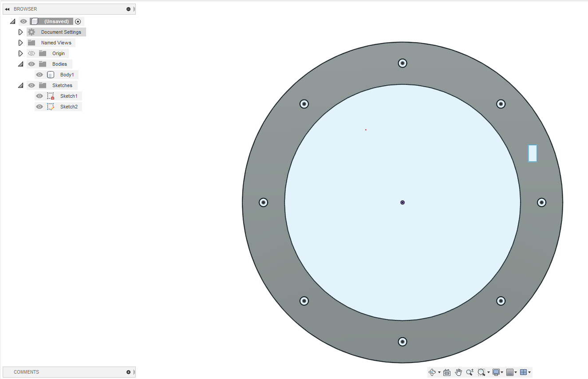This screenshot has width=588, height=379.
Task: Select Body1 label in browser tree
Action: 67,75
